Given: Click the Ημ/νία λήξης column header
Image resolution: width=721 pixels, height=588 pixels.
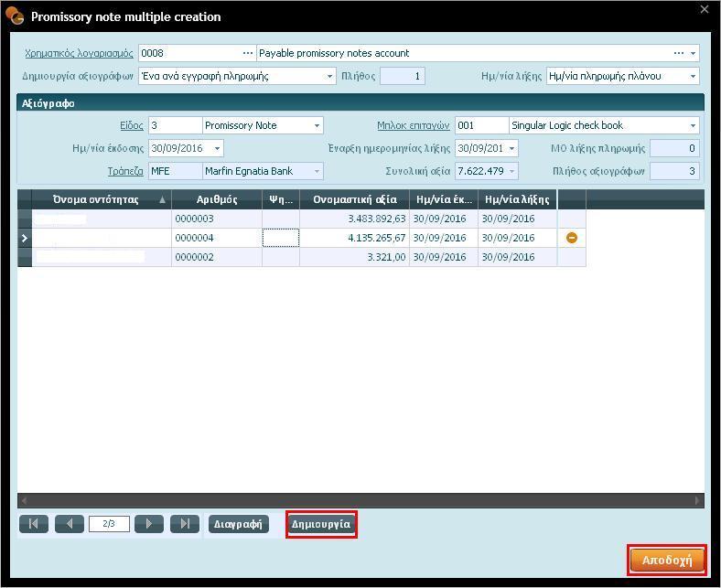Looking at the screenshot, I should click(517, 199).
